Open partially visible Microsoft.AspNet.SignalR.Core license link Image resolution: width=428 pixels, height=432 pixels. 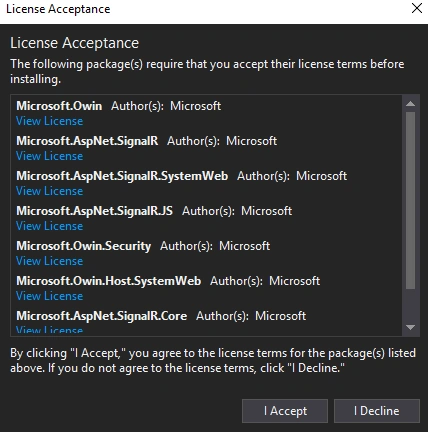(x=49, y=330)
